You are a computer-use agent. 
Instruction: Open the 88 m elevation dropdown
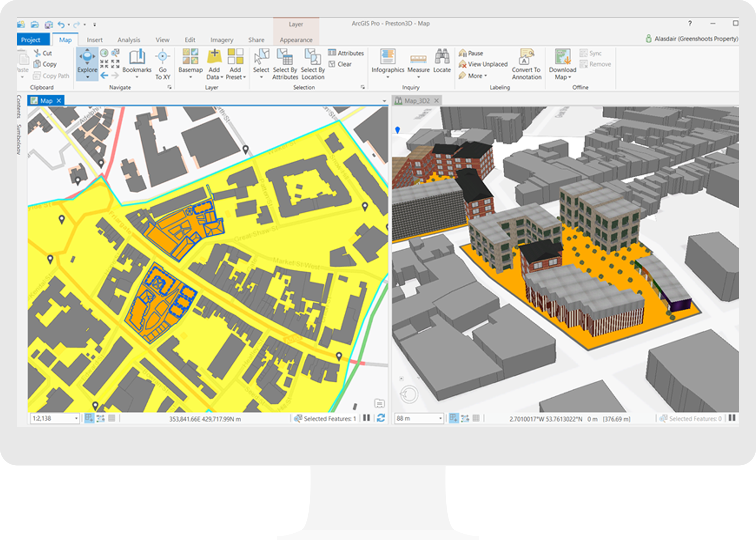[440, 418]
